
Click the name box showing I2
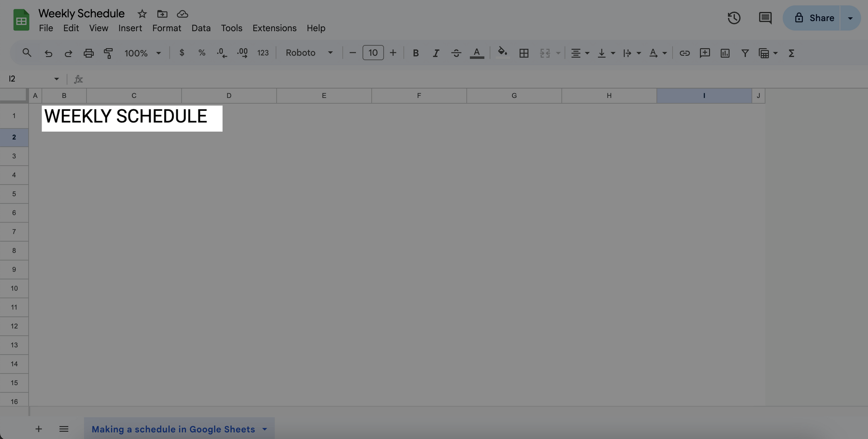[27, 79]
